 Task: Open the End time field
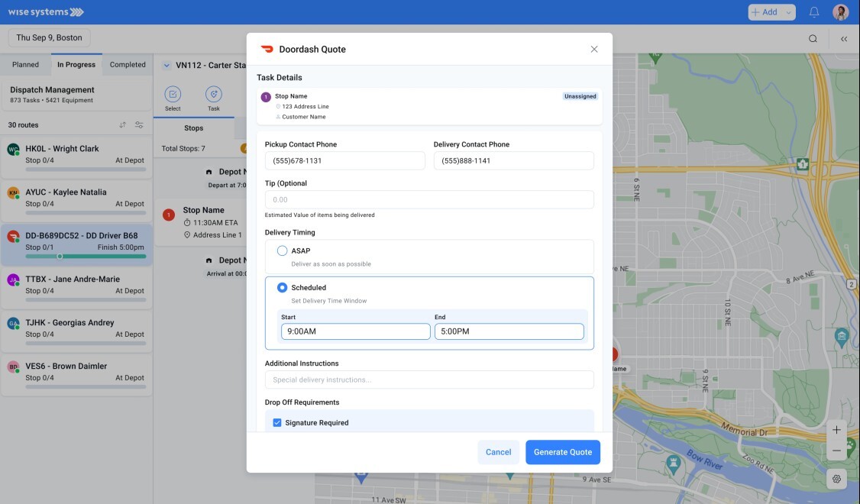pyautogui.click(x=509, y=331)
